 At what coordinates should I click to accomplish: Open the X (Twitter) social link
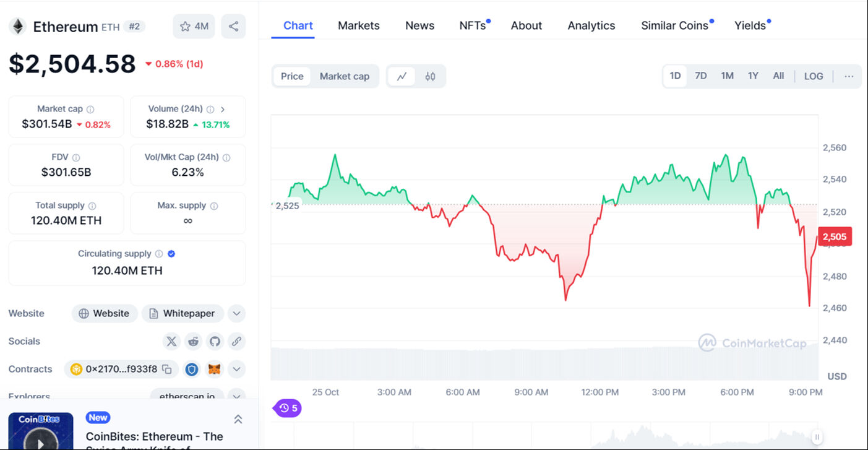pos(171,341)
